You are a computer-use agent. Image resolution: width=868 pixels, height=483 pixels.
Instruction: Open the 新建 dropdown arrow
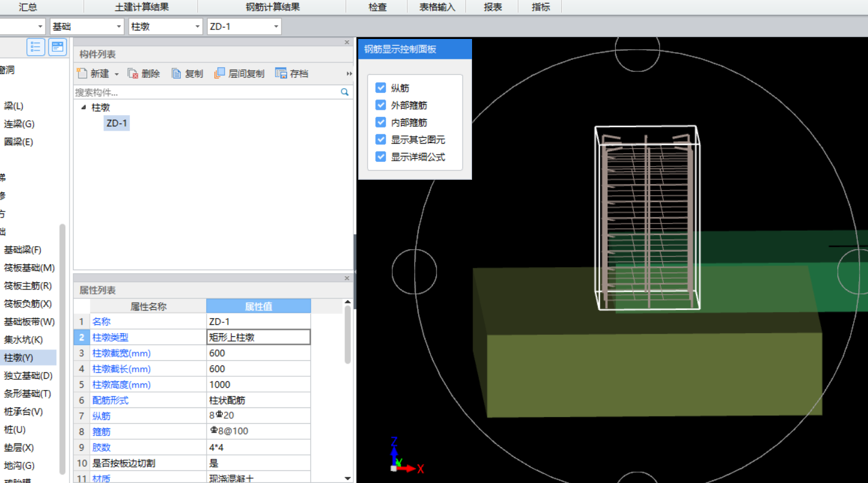tap(117, 74)
